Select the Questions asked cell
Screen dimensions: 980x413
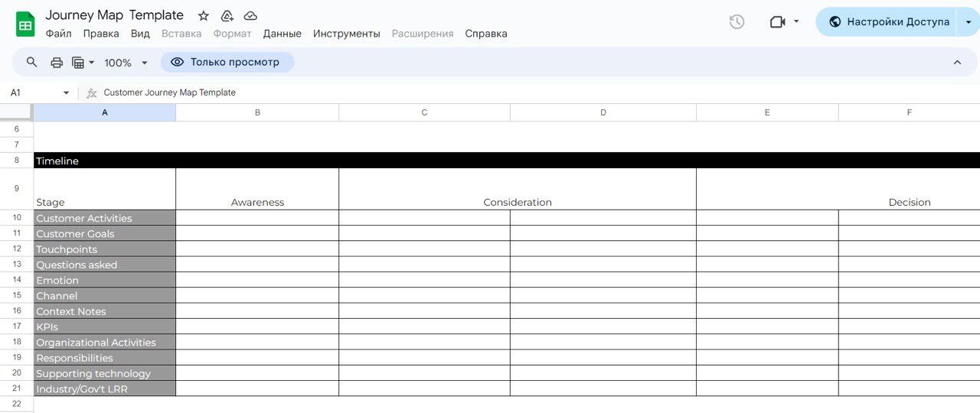coord(105,265)
